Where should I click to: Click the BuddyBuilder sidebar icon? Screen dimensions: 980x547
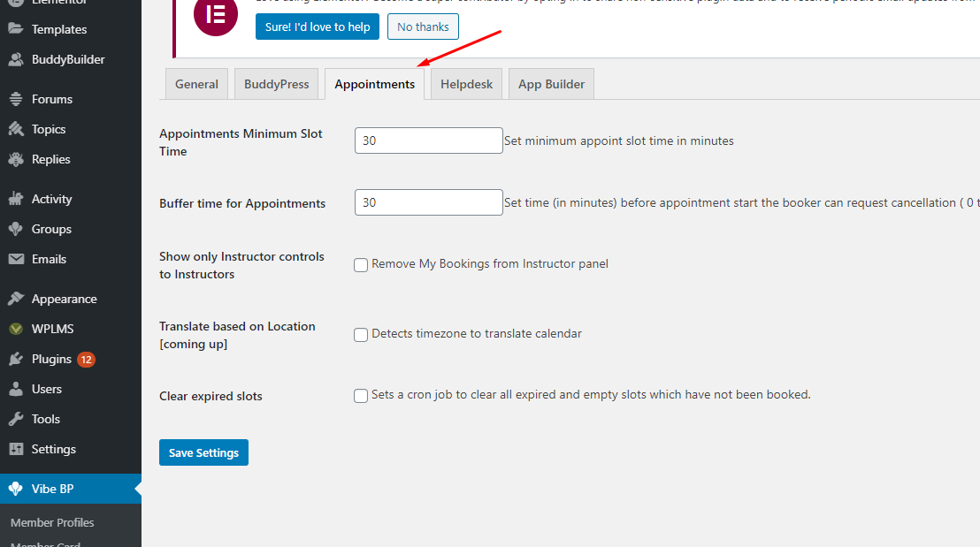(x=16, y=59)
